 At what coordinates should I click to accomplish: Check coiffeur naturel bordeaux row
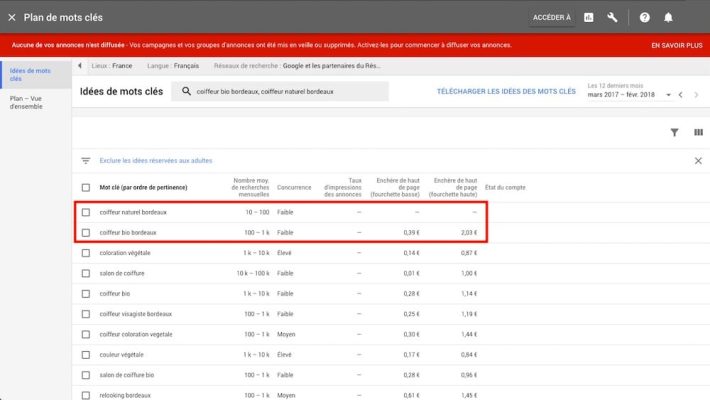pyautogui.click(x=86, y=212)
